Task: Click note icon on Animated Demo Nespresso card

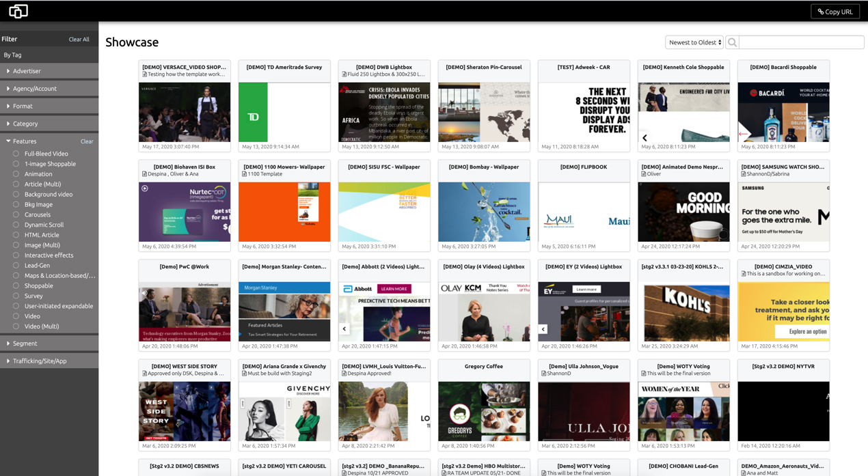Action: (643, 174)
